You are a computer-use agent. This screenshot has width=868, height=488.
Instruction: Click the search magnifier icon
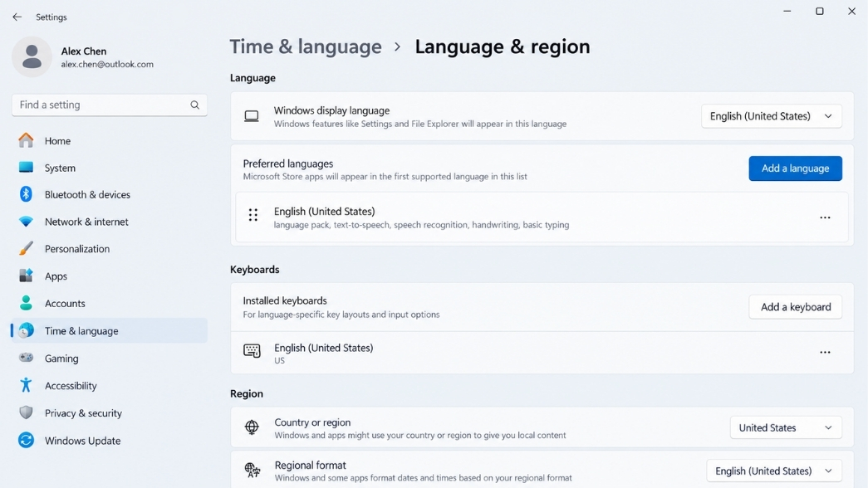195,105
